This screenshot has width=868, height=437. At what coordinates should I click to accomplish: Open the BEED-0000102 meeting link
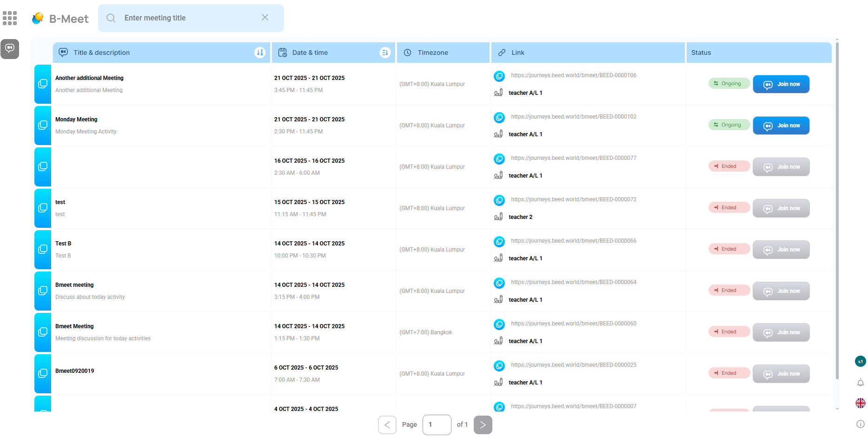click(573, 117)
